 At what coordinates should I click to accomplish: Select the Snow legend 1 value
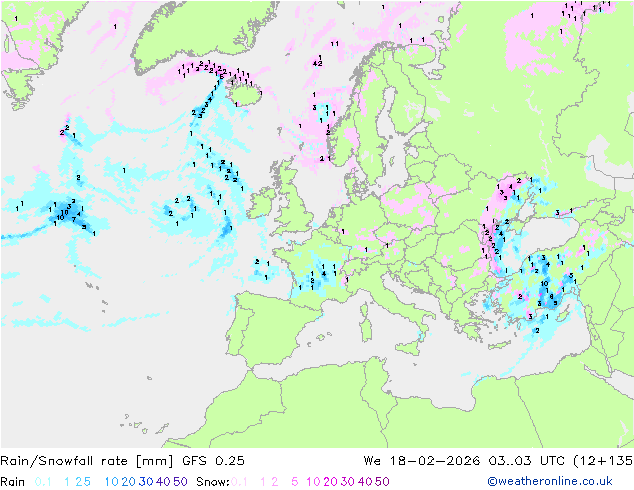263,482
